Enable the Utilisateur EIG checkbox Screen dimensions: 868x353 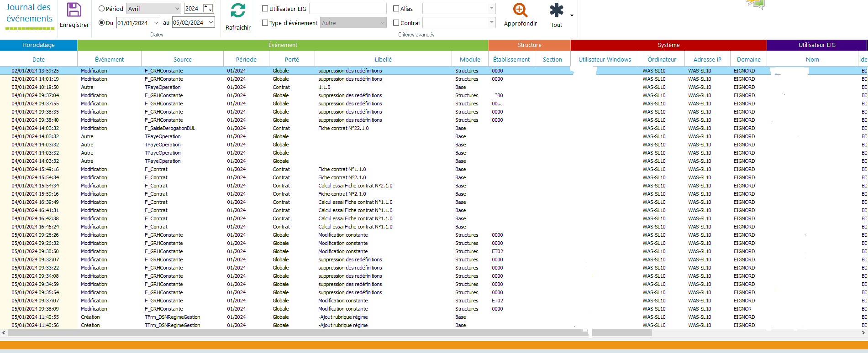point(265,9)
